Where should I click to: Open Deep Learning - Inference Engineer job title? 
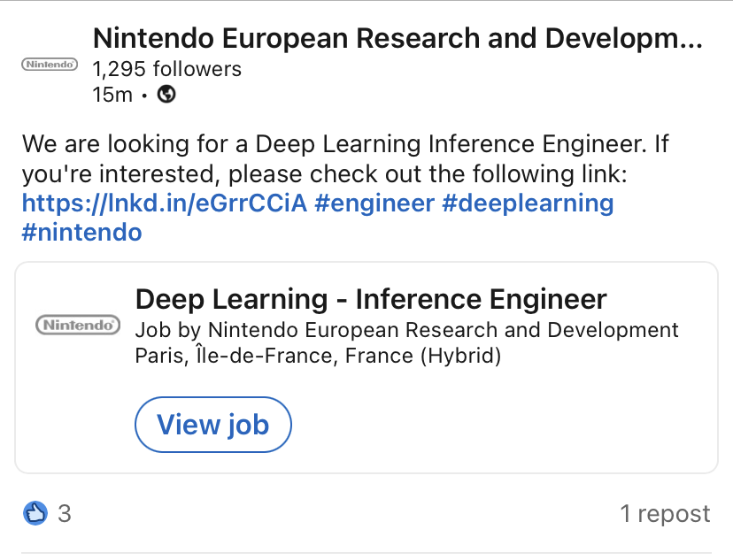(371, 299)
